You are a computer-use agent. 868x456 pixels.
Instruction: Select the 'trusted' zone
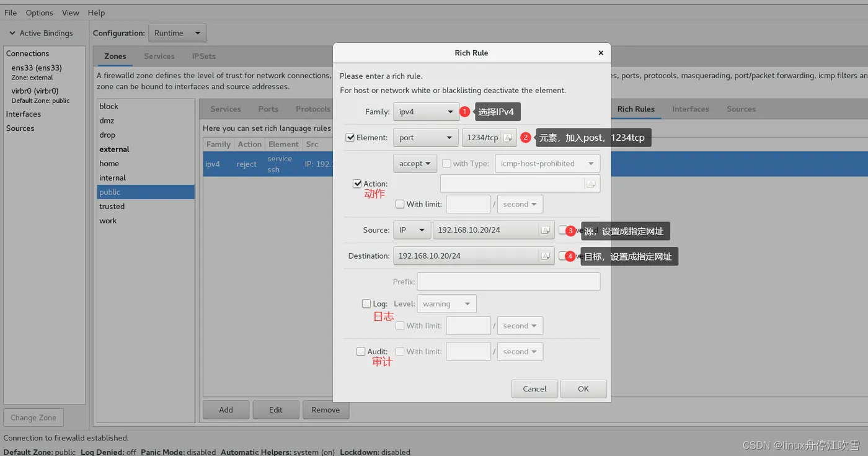[x=146, y=206]
